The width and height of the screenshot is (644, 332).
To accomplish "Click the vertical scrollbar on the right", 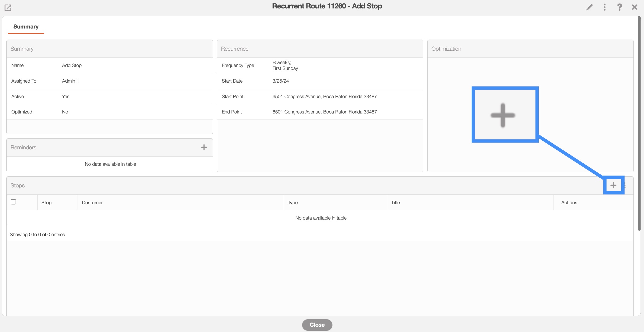I will pyautogui.click(x=639, y=124).
